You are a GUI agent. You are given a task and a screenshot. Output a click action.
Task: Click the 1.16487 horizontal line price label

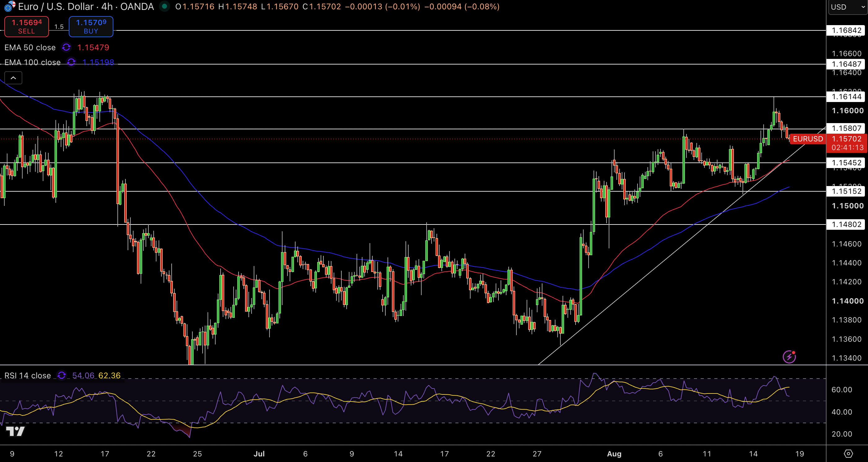(x=846, y=64)
